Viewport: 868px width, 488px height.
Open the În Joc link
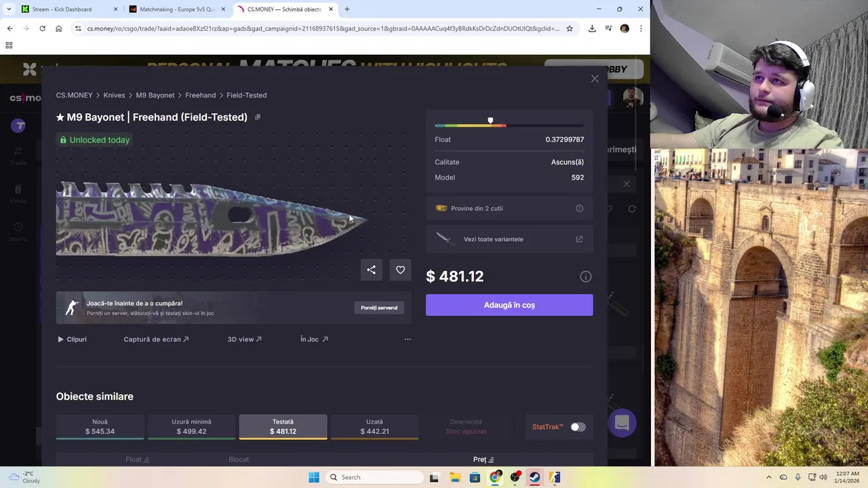click(x=314, y=339)
